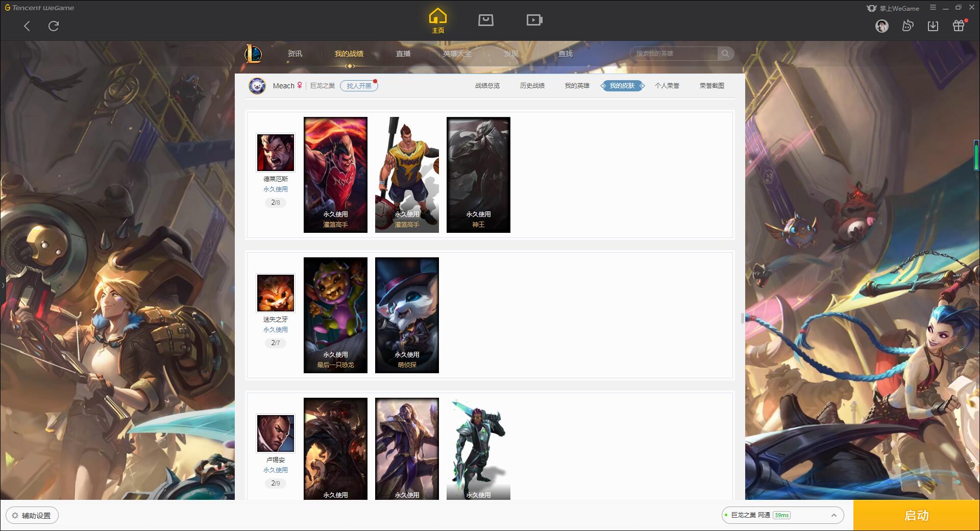
Task: Open the 历史战绩 sub-tab
Action: click(x=532, y=86)
